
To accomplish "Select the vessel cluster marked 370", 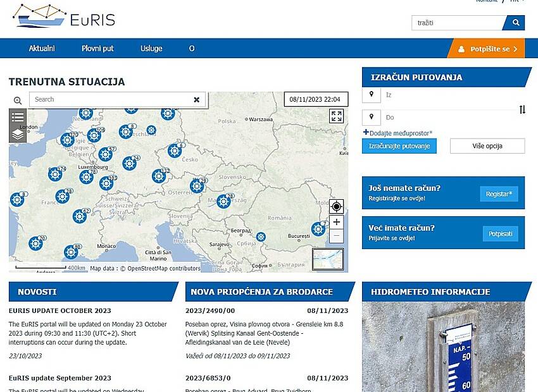I will [67, 140].
